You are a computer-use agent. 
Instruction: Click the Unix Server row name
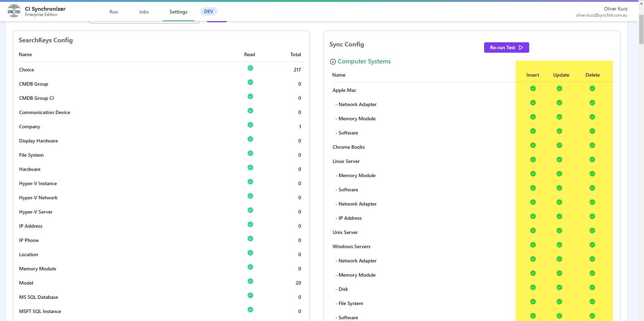pyautogui.click(x=345, y=232)
